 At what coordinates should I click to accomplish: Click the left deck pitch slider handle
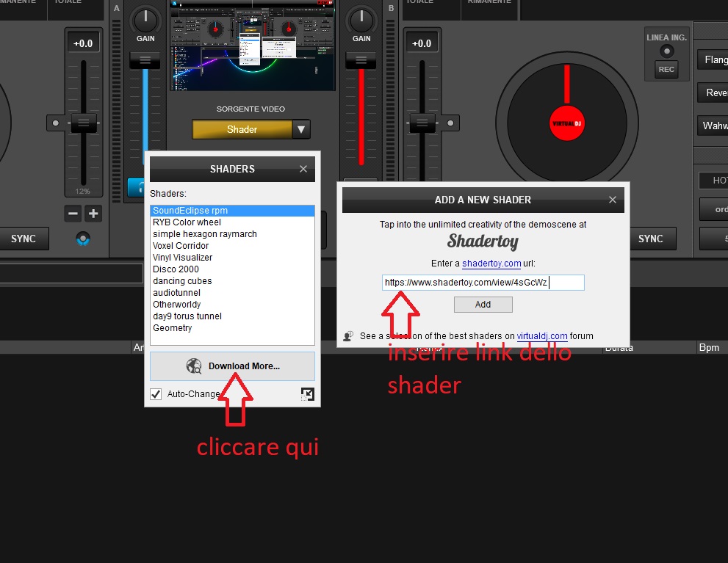84,123
